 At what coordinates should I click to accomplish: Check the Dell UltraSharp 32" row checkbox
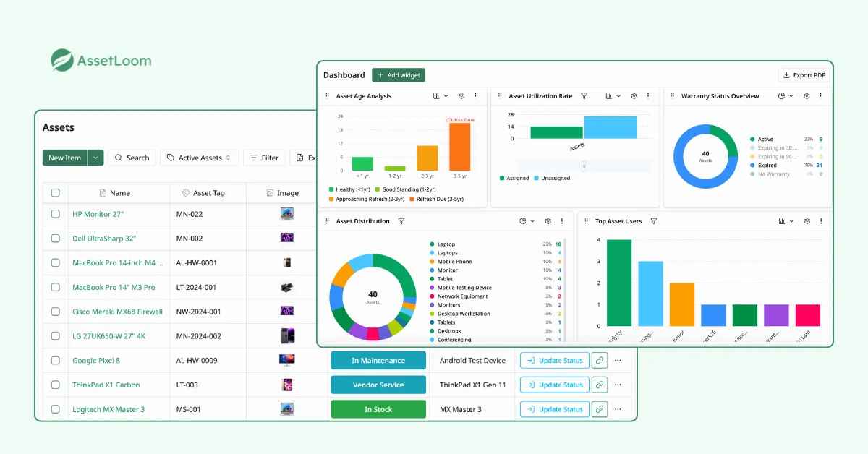pos(56,239)
